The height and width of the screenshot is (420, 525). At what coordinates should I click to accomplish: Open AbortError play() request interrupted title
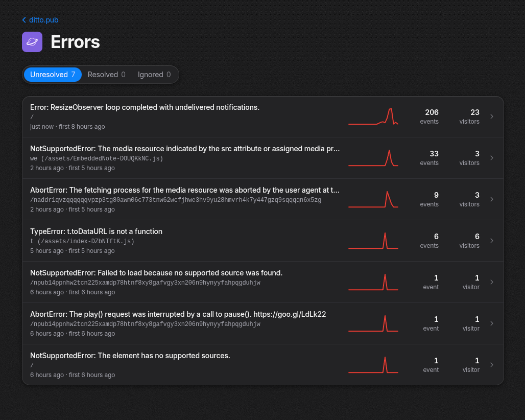tap(178, 314)
